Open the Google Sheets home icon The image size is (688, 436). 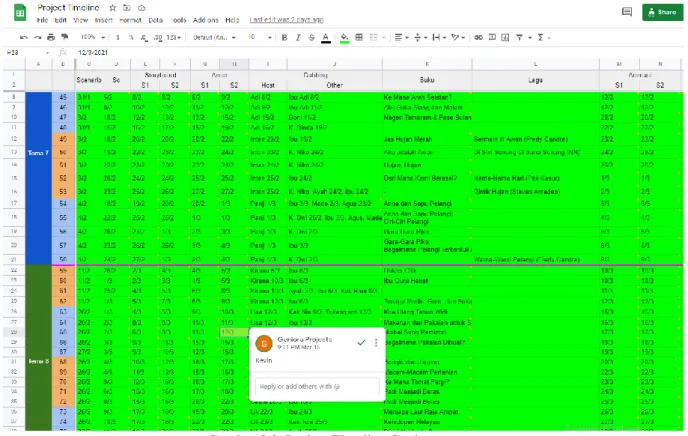click(20, 13)
